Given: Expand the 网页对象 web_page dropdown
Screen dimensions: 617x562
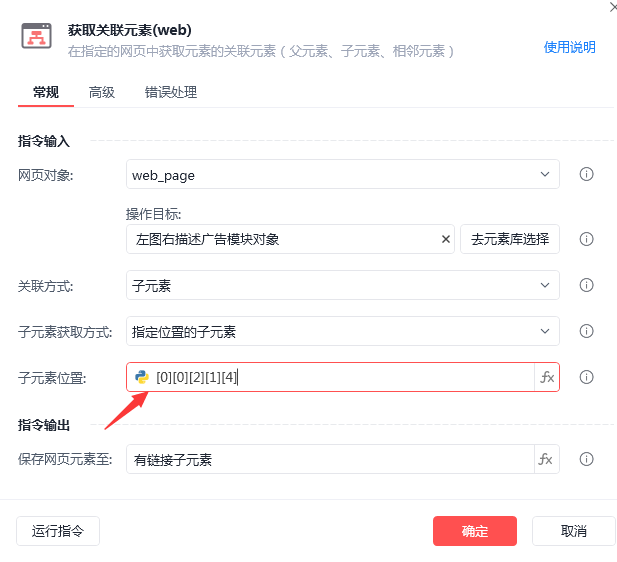Looking at the screenshot, I should pos(545,175).
